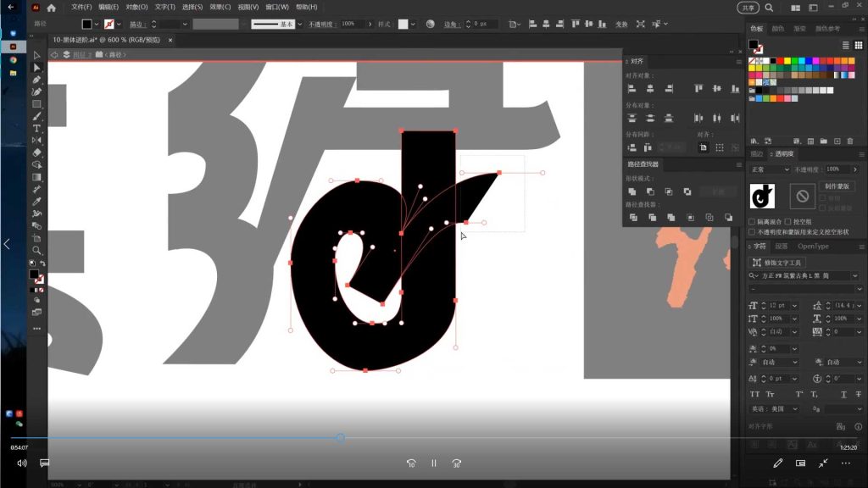Click the 制作蒙版 button
Viewport: 868px width, 488px height.
pos(838,186)
